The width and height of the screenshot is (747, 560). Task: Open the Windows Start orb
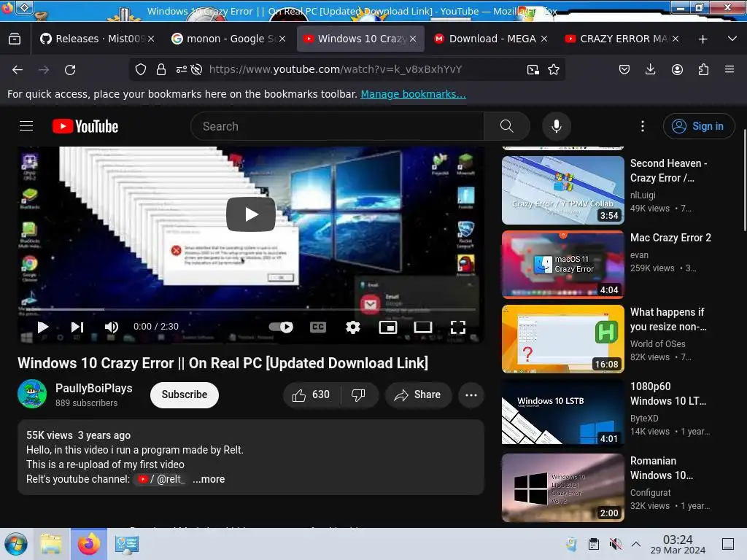pyautogui.click(x=16, y=544)
